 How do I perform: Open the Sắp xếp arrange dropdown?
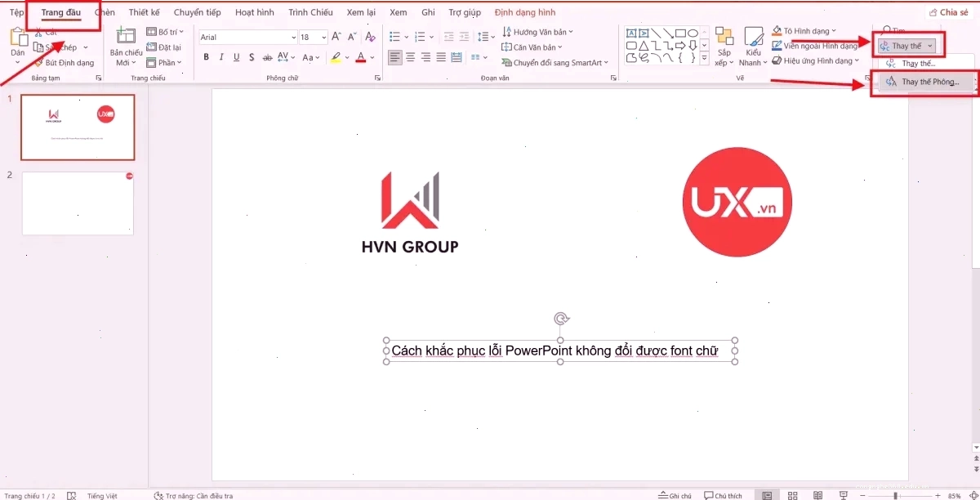click(x=724, y=47)
